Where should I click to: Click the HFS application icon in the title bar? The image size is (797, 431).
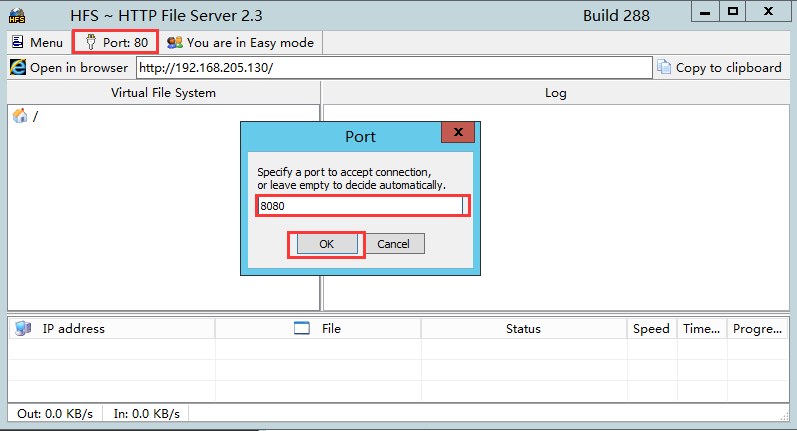17,16
